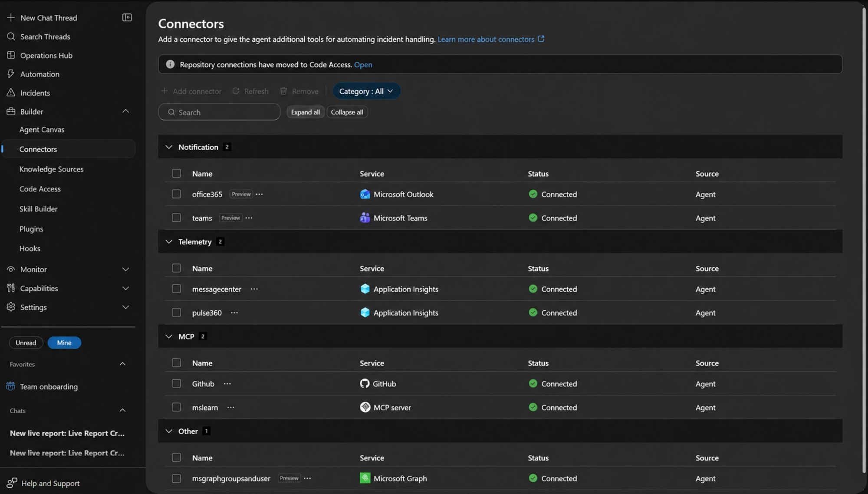This screenshot has width=868, height=494.
Task: Open more options for office365 connector
Action: 259,194
